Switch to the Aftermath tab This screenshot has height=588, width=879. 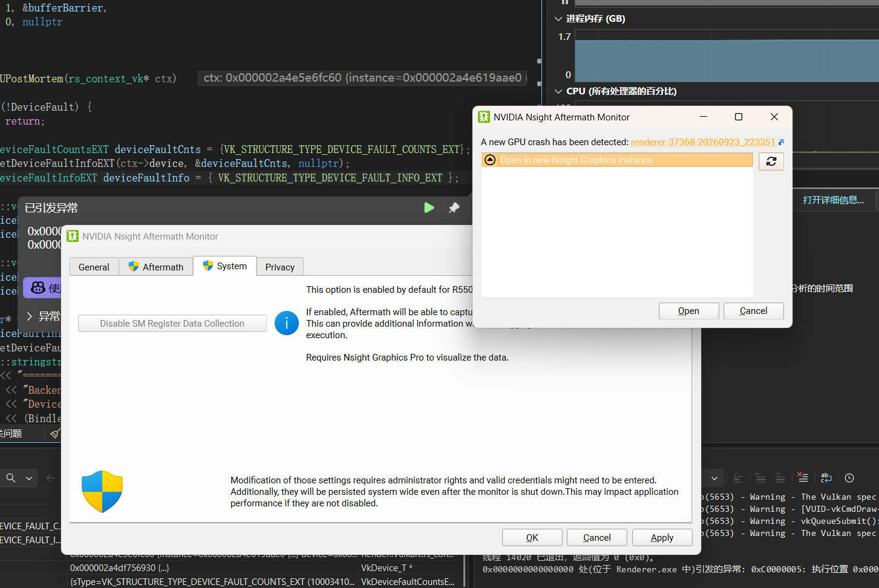(156, 267)
